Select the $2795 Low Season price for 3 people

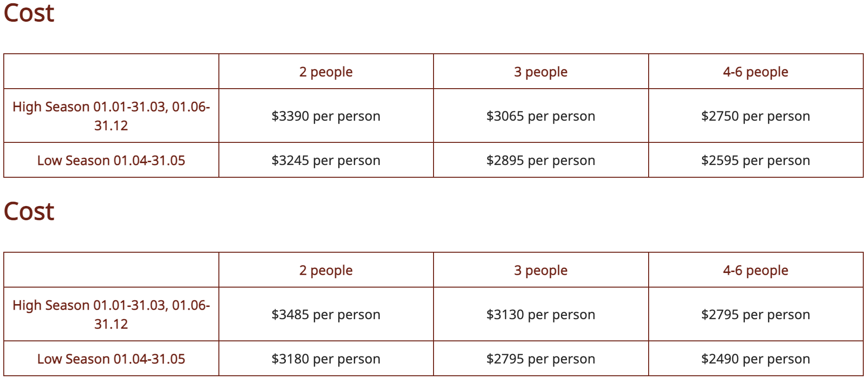541,359
